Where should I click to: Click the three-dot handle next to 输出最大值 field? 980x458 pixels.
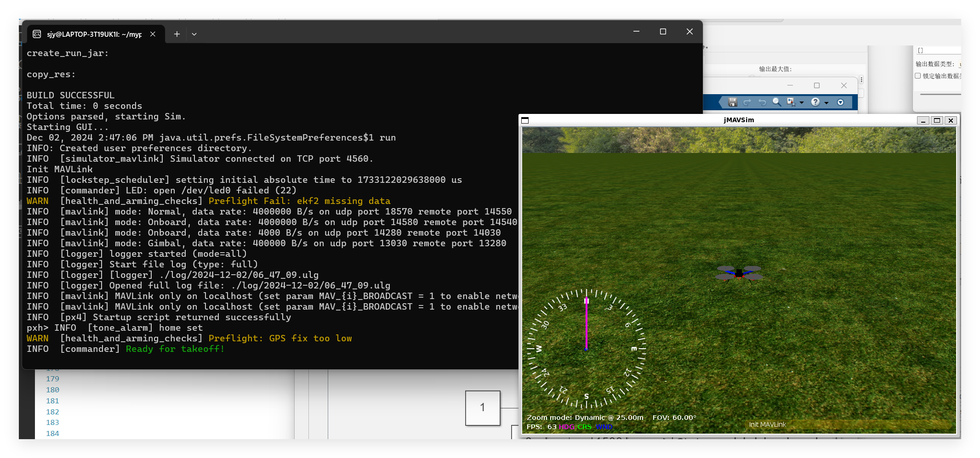pos(861,79)
